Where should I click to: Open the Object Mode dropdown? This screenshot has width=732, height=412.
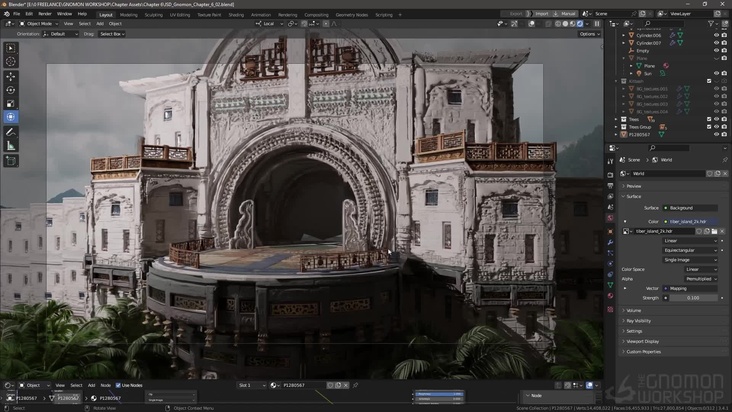tap(39, 24)
